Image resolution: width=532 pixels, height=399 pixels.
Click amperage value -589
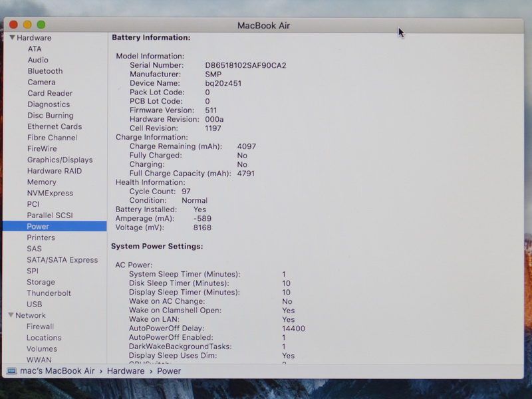tap(202, 219)
